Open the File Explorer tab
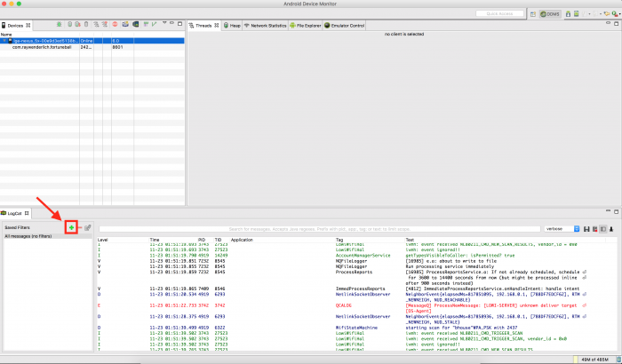The height and width of the screenshot is (364, 622). pos(306,26)
